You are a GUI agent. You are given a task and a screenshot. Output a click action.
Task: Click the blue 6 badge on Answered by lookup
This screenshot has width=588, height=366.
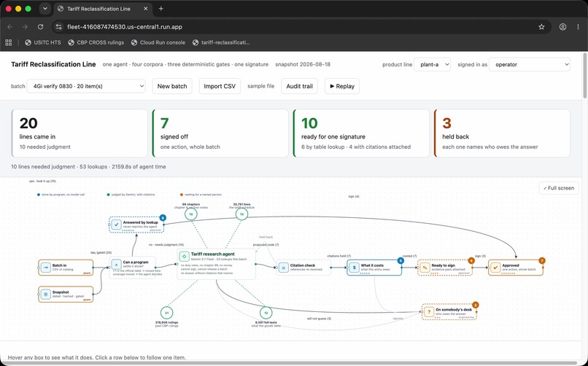(x=163, y=218)
